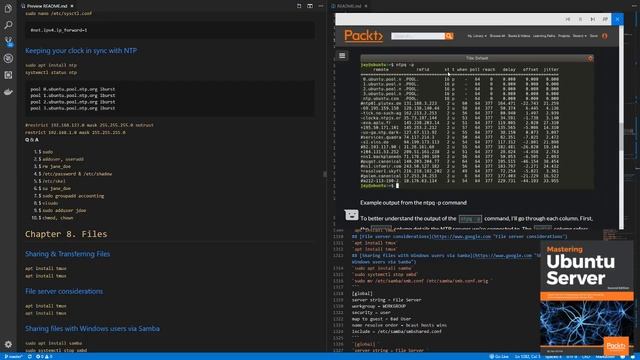Open the Manage gear icon at bottom left
640x360 pixels.
pos(8,344)
